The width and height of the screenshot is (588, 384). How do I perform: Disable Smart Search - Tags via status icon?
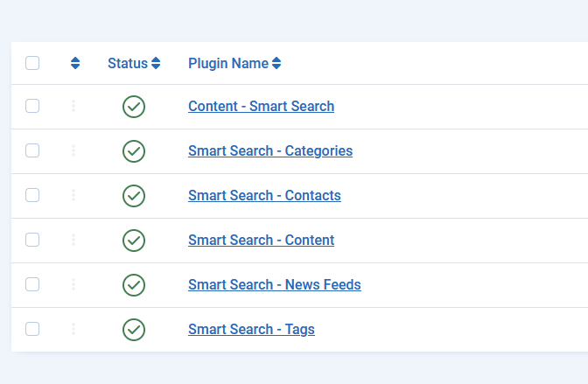click(134, 330)
